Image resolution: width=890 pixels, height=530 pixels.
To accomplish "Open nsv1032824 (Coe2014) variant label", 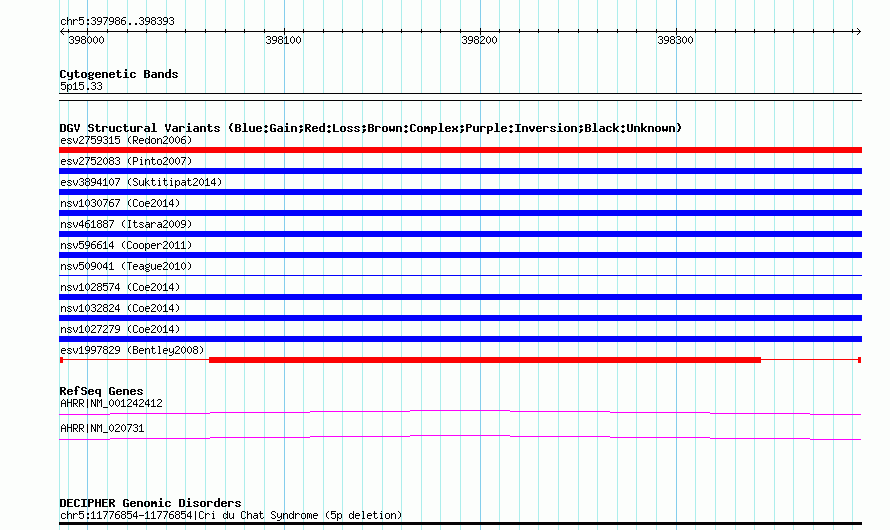I will 120,308.
